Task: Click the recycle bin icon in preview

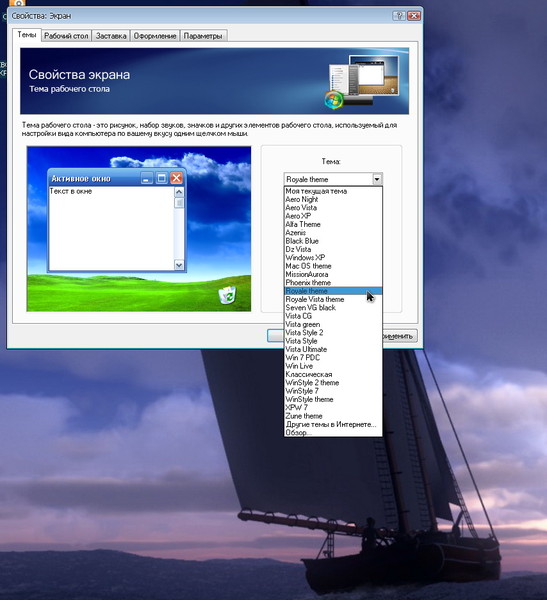Action: coord(227,295)
